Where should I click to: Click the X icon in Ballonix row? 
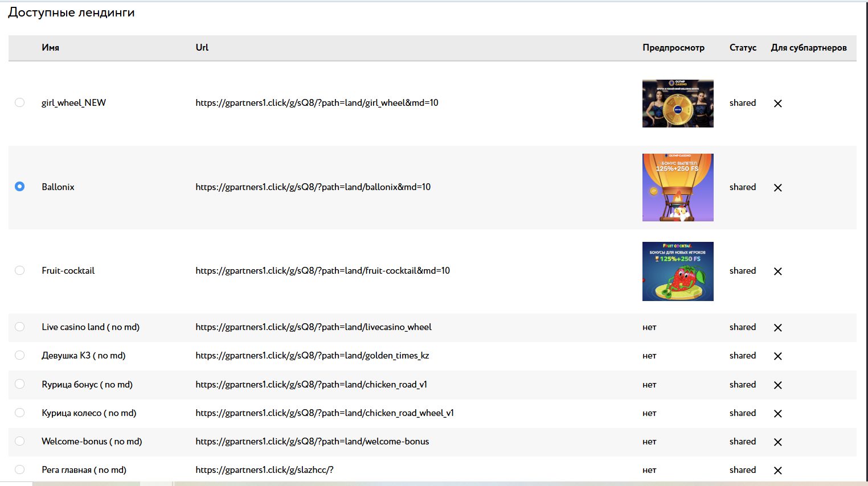[x=777, y=188]
